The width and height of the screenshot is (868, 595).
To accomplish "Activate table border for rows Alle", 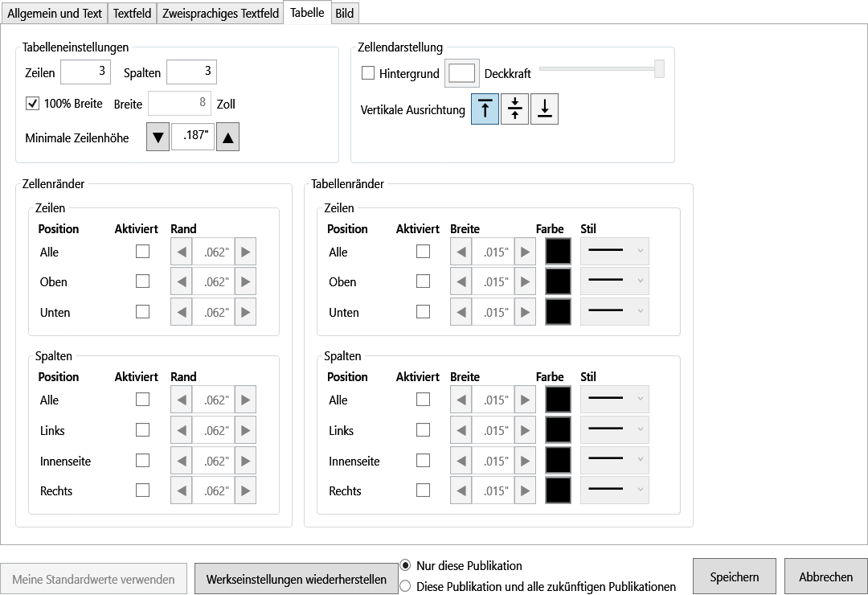I will point(423,252).
